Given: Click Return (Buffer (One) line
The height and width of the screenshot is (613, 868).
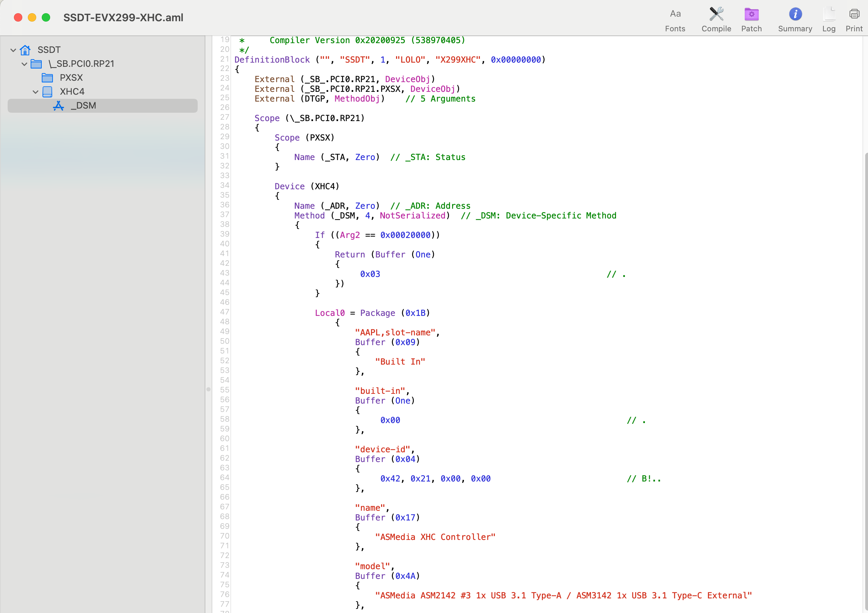Looking at the screenshot, I should [x=385, y=255].
